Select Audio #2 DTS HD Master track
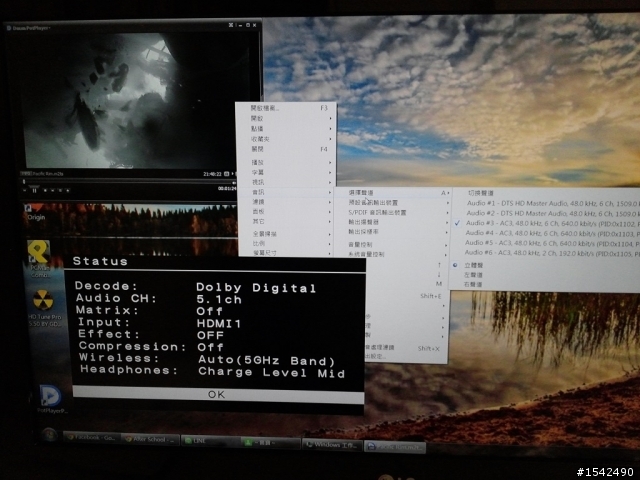The height and width of the screenshot is (480, 640). (546, 213)
